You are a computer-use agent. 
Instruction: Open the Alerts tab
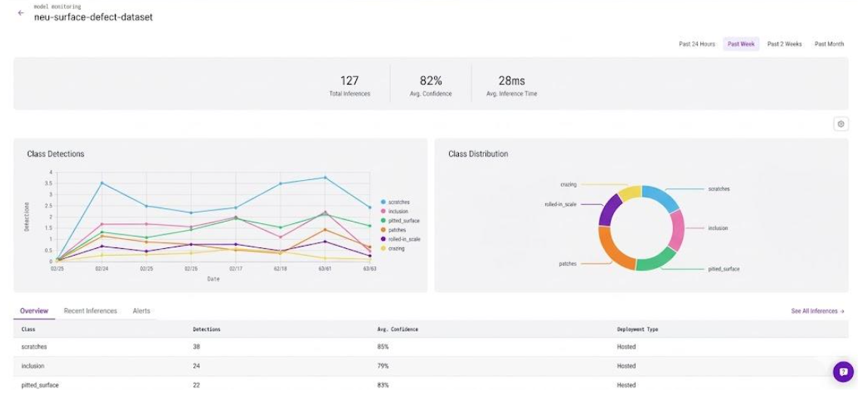[x=141, y=311]
